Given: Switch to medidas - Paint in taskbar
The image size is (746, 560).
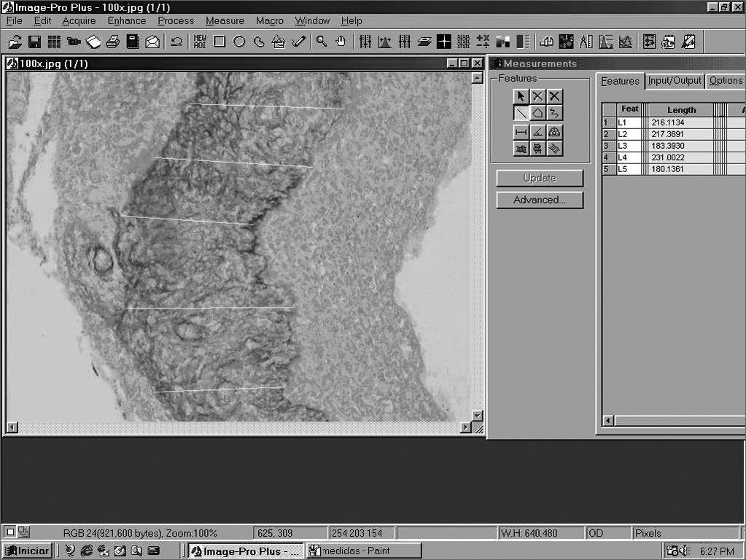Looking at the screenshot, I should [x=364, y=551].
